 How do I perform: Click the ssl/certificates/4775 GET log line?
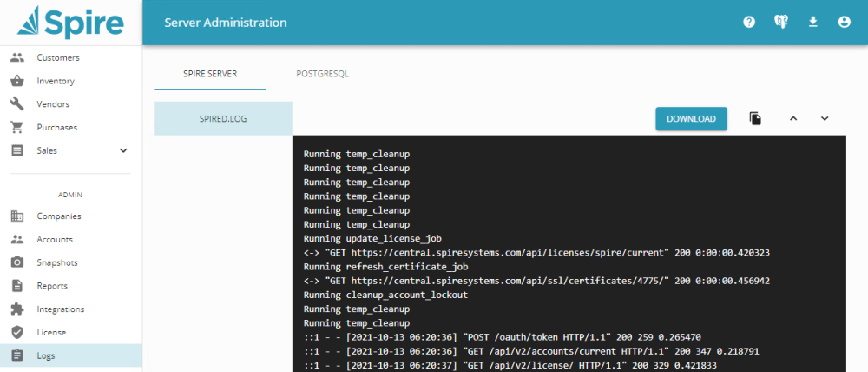536,281
